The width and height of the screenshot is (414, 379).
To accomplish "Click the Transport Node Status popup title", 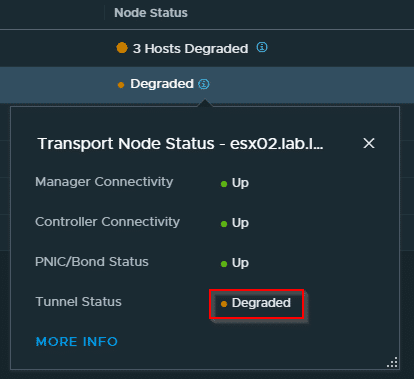I will pyautogui.click(x=180, y=144).
